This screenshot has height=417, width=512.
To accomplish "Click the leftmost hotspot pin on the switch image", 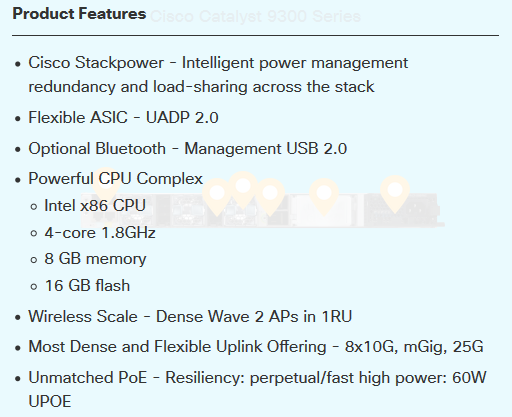I will tap(106, 184).
